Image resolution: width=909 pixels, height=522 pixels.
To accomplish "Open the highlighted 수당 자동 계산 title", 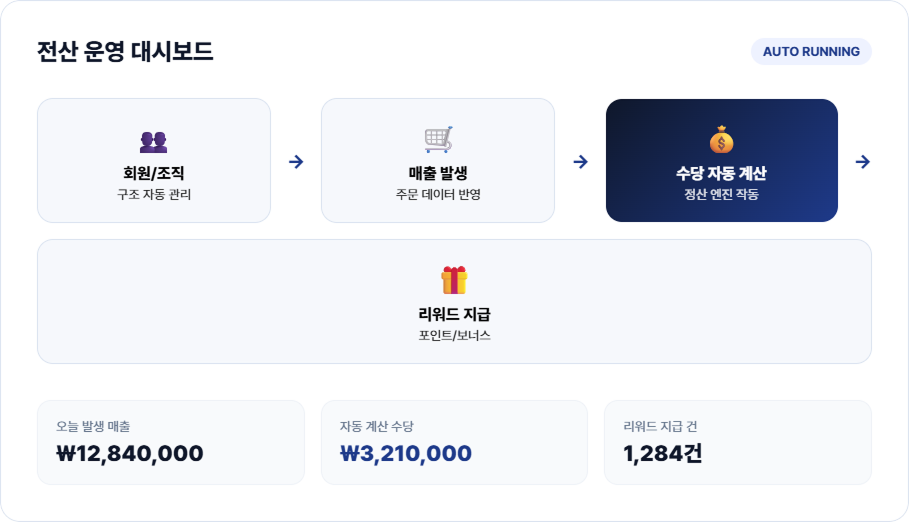I will coord(722,173).
